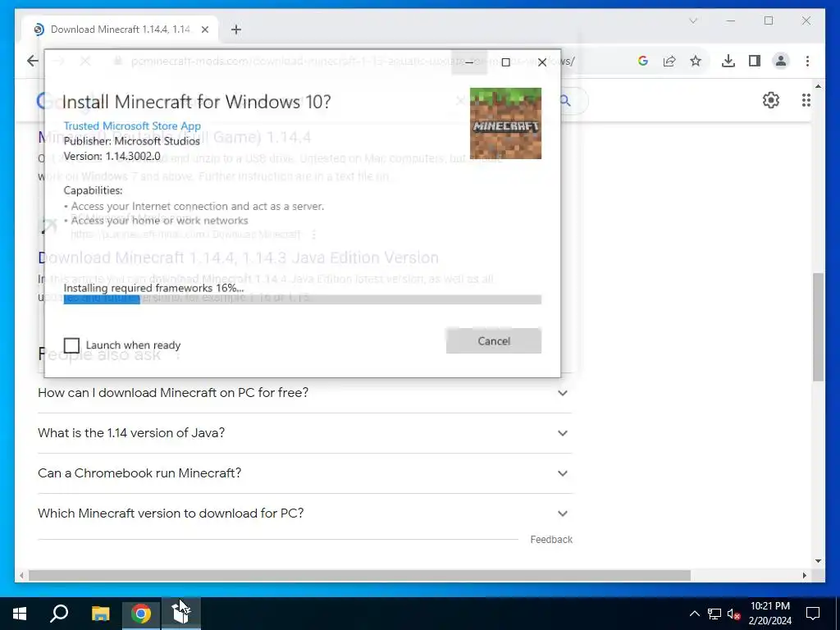Image resolution: width=840 pixels, height=630 pixels.
Task: Click the horizontal page scrollbar thumb
Action: 359,575
